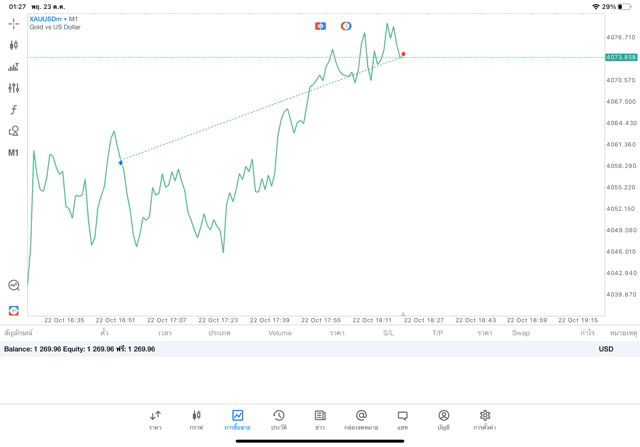Open the drawing objects shapes icon
The height and width of the screenshot is (447, 640).
click(14, 131)
